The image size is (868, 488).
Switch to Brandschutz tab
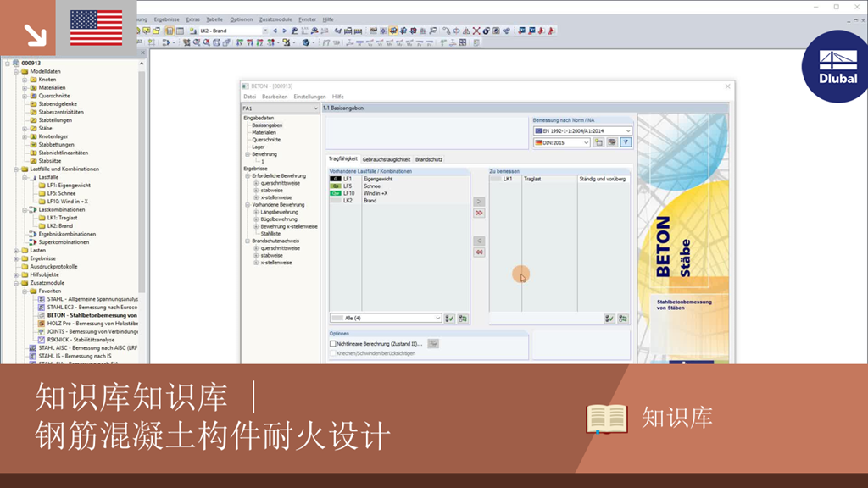click(x=429, y=159)
